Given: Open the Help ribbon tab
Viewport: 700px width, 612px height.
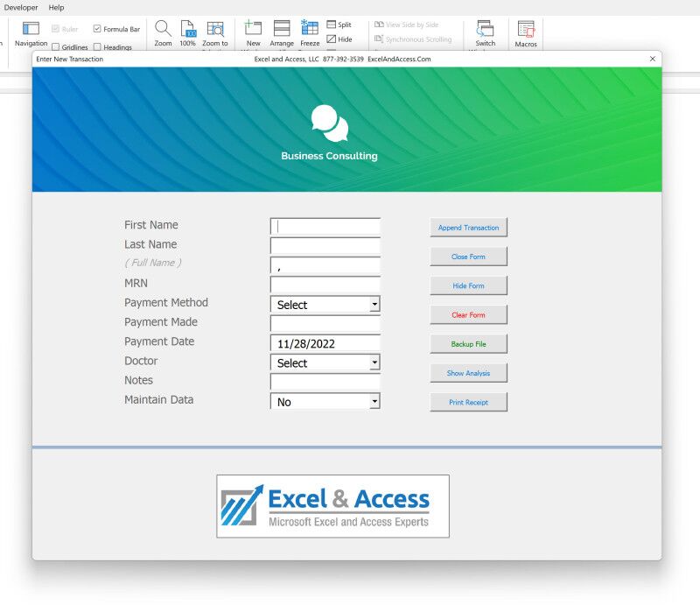Looking at the screenshot, I should tap(56, 7).
